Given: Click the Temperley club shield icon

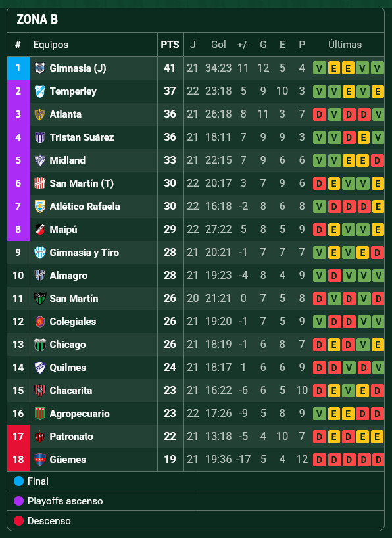Looking at the screenshot, I should click(40, 91).
